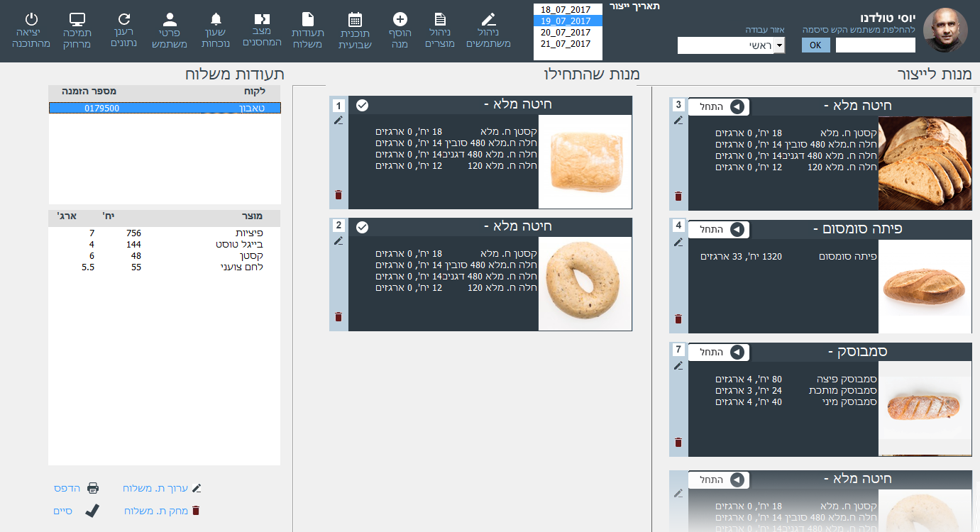The width and height of the screenshot is (980, 532).
Task: Open ניהול מוצרים document icon
Action: [x=441, y=20]
